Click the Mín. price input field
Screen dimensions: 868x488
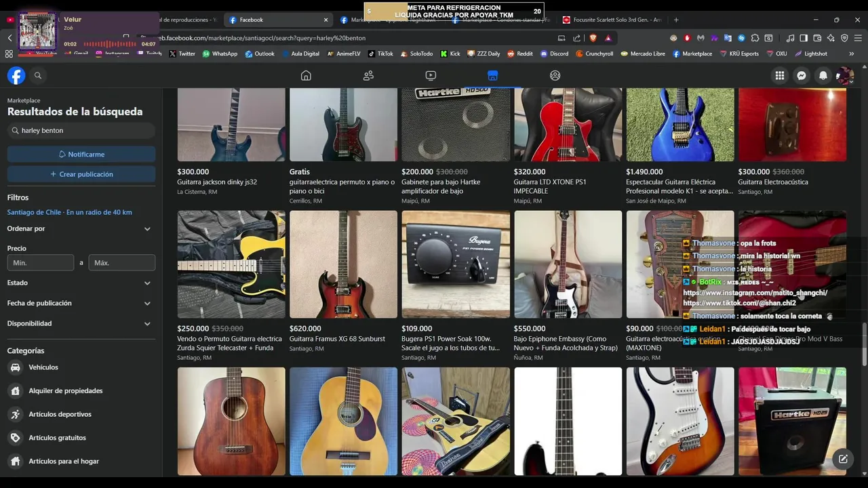[41, 263]
